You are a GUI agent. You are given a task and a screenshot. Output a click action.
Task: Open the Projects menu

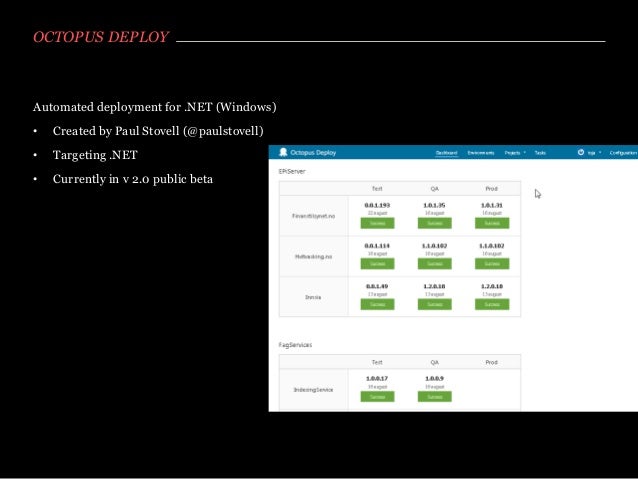click(x=512, y=153)
